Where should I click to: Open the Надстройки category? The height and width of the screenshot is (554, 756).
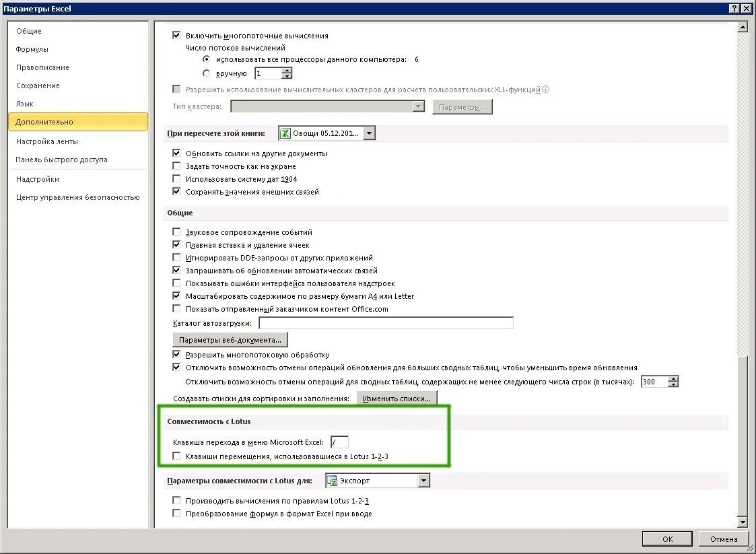77,179
